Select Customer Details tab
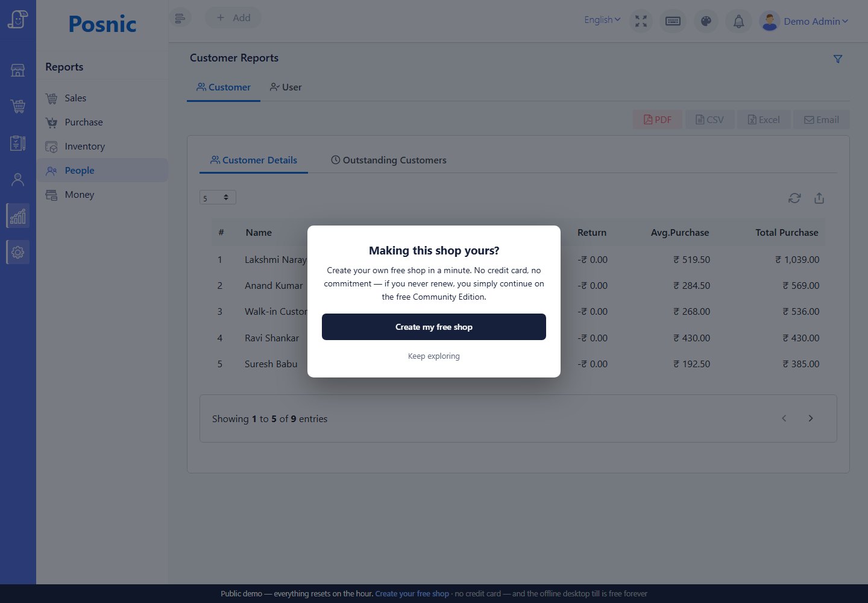The image size is (868, 603). pos(254,160)
